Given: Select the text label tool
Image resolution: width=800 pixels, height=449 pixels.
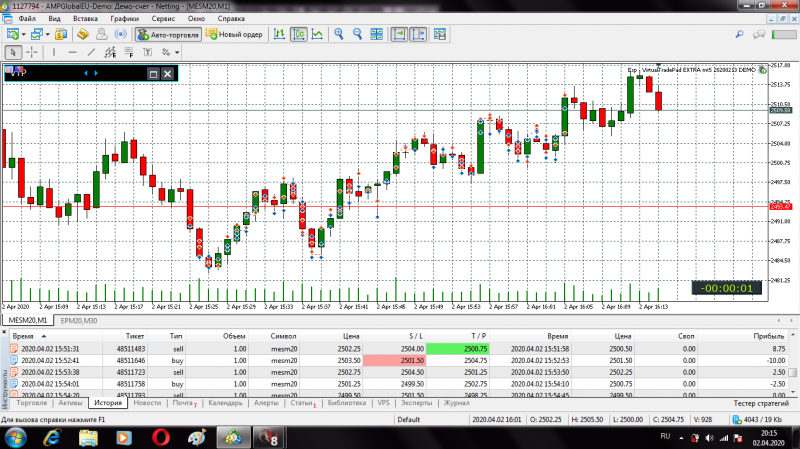Looking at the screenshot, I should pyautogui.click(x=147, y=52).
